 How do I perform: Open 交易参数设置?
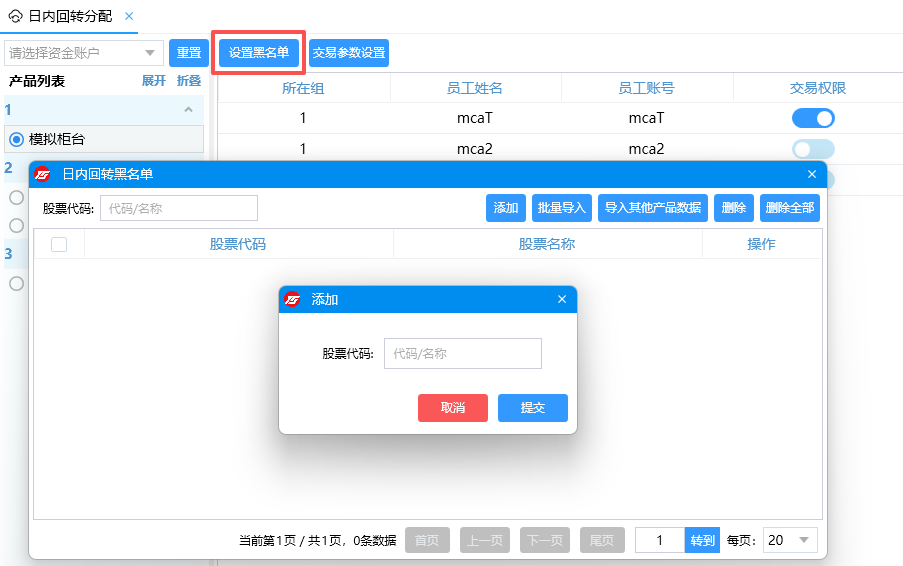pos(349,53)
